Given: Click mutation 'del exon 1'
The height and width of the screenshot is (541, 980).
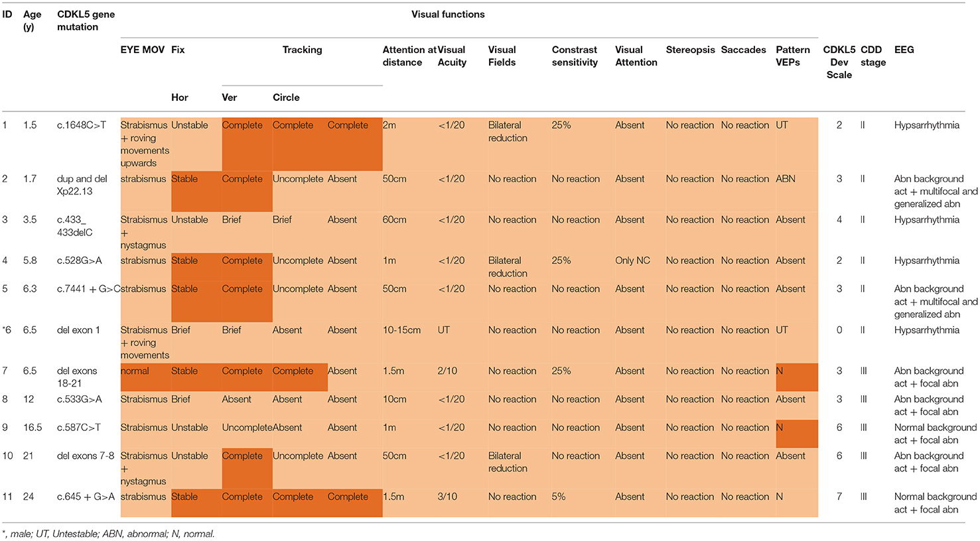Looking at the screenshot, I should (78, 330).
